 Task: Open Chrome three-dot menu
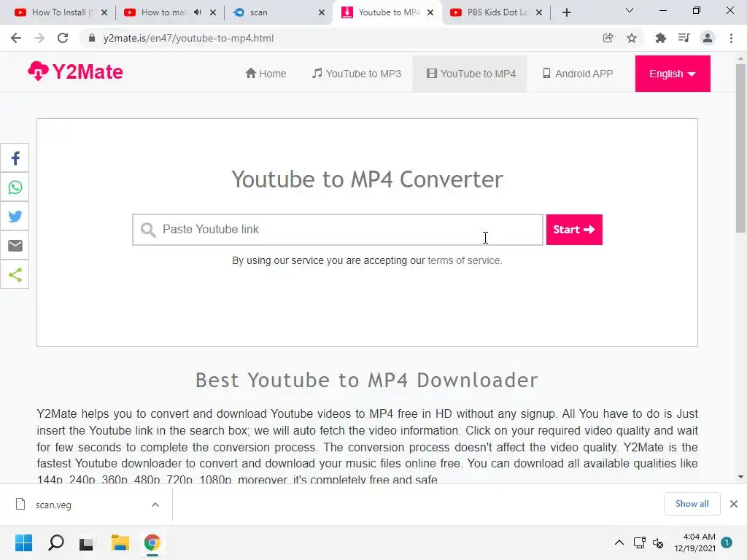pos(731,38)
